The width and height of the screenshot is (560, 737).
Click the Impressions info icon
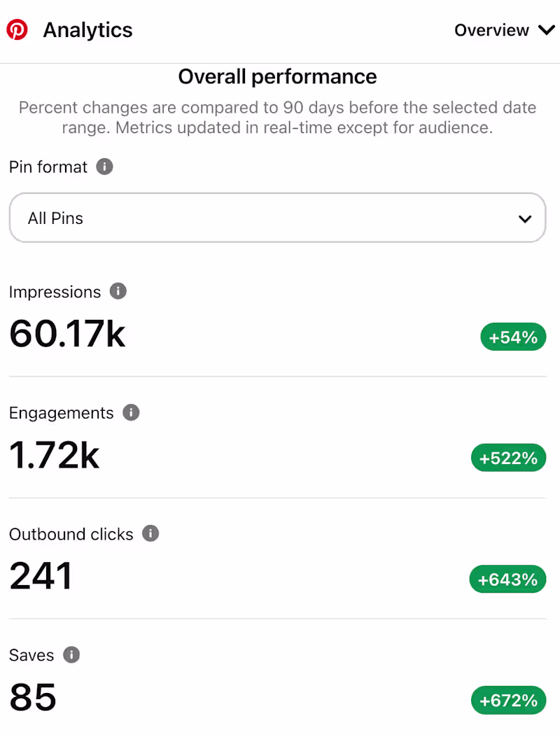(118, 291)
